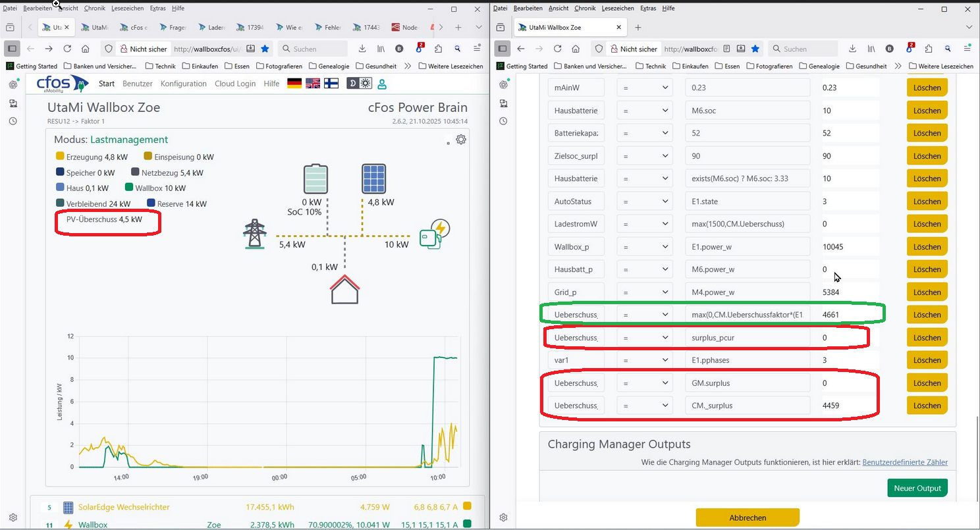The height and width of the screenshot is (530, 980).
Task: Expand operator dropdown in Grid_p row
Action: 644,292
